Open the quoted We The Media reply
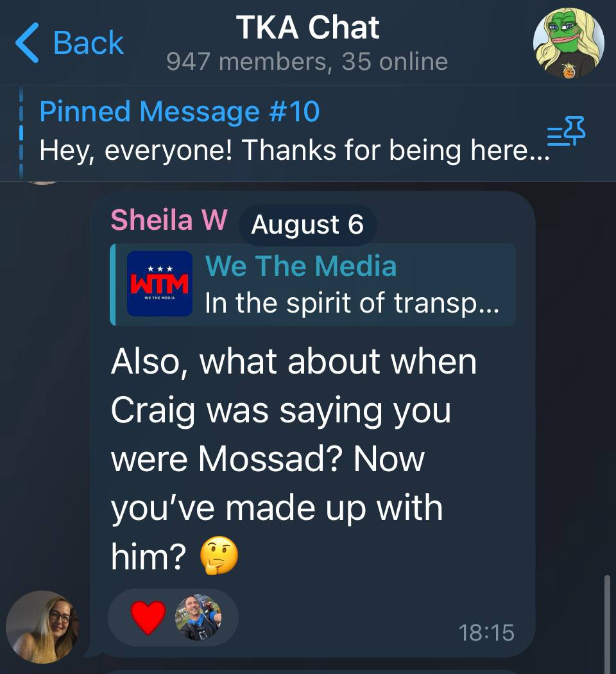 click(x=313, y=284)
